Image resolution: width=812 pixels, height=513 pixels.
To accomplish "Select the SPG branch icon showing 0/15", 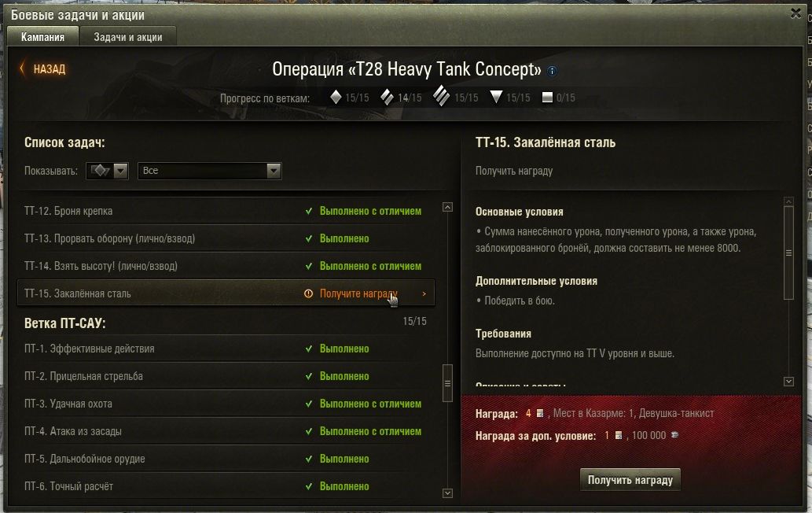I will point(547,98).
